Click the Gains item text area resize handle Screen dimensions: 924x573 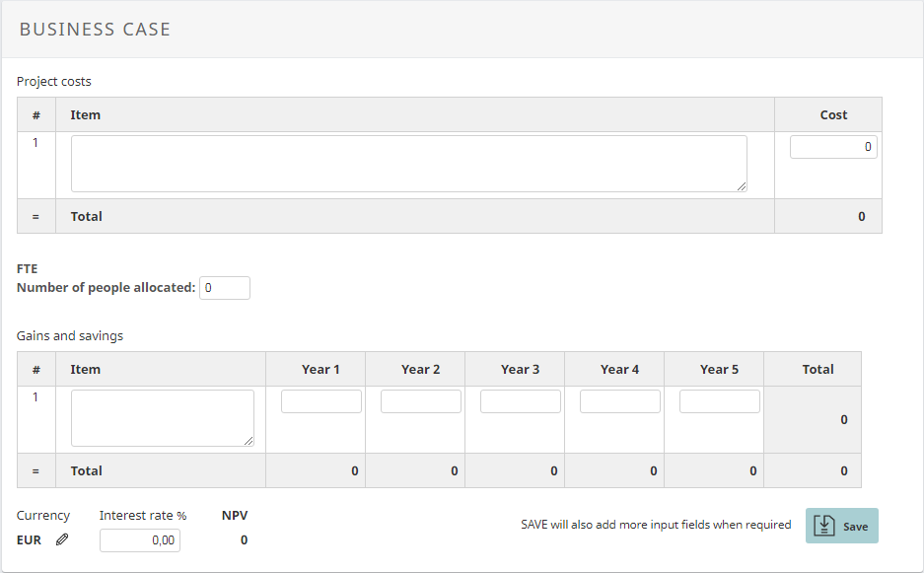pos(248,441)
